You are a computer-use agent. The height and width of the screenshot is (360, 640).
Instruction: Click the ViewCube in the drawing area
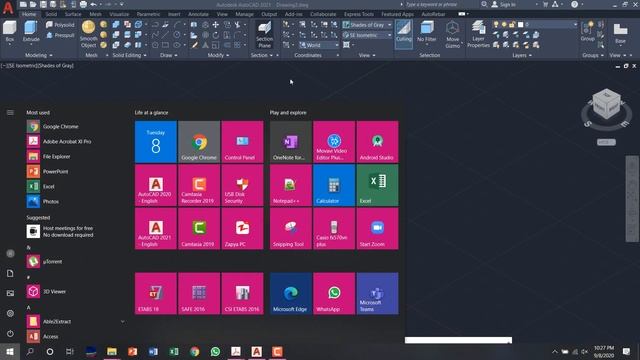click(606, 105)
